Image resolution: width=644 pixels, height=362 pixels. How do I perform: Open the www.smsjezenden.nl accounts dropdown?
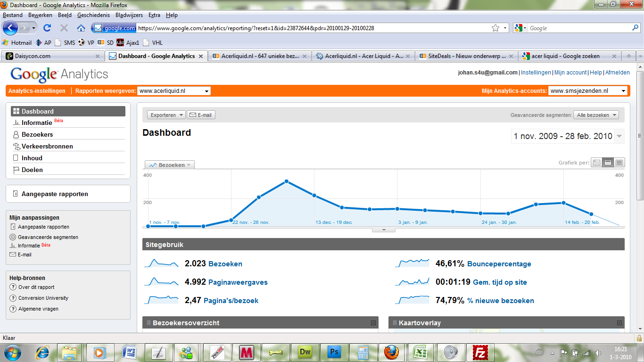pyautogui.click(x=587, y=91)
